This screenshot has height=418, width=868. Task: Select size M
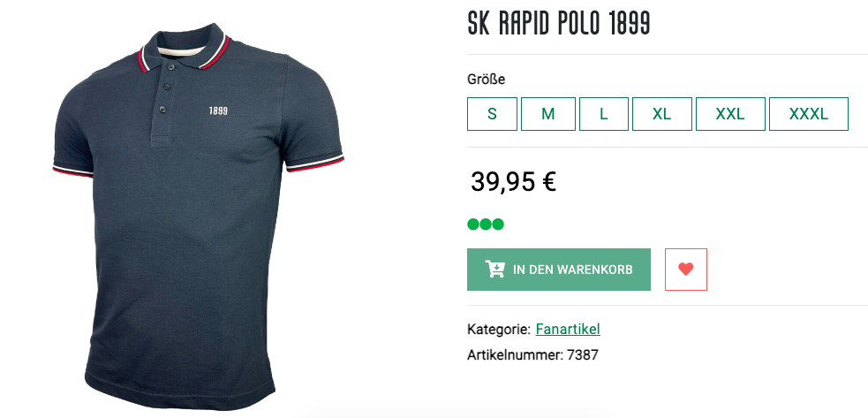tap(548, 114)
